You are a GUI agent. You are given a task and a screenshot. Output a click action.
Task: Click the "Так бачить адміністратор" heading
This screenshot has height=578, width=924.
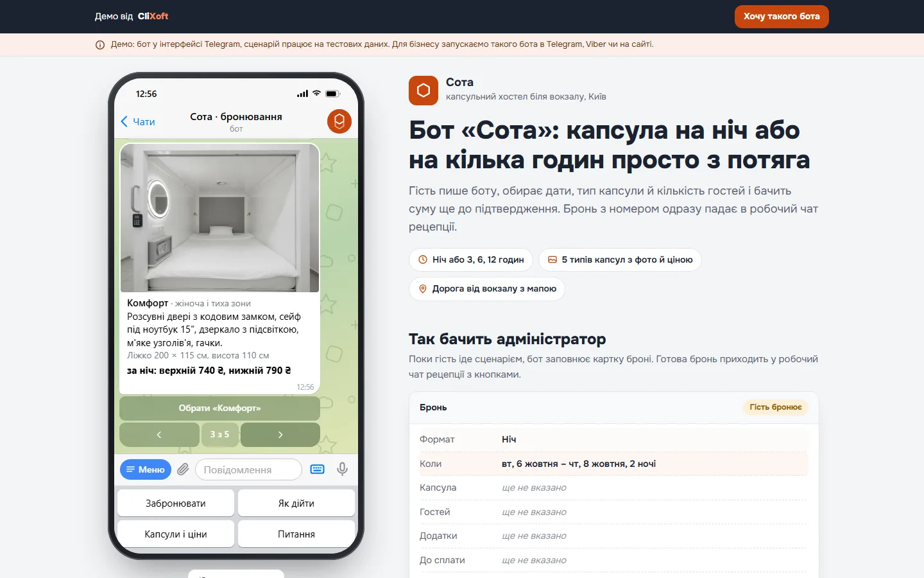(508, 339)
